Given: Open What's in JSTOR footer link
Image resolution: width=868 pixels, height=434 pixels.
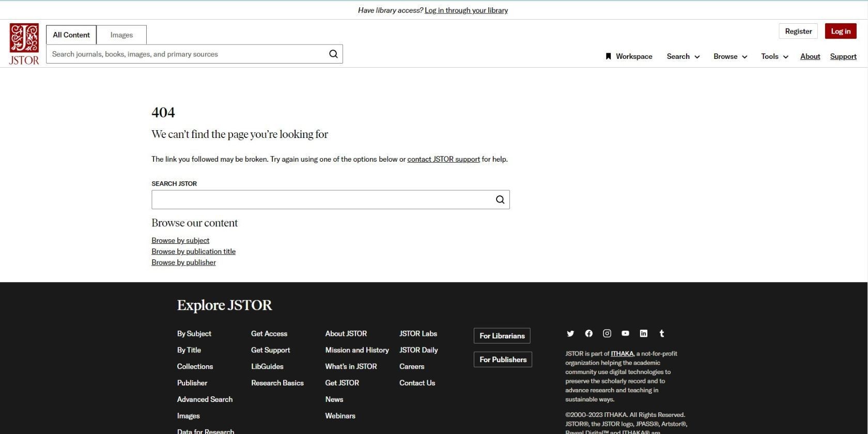Looking at the screenshot, I should [351, 366].
